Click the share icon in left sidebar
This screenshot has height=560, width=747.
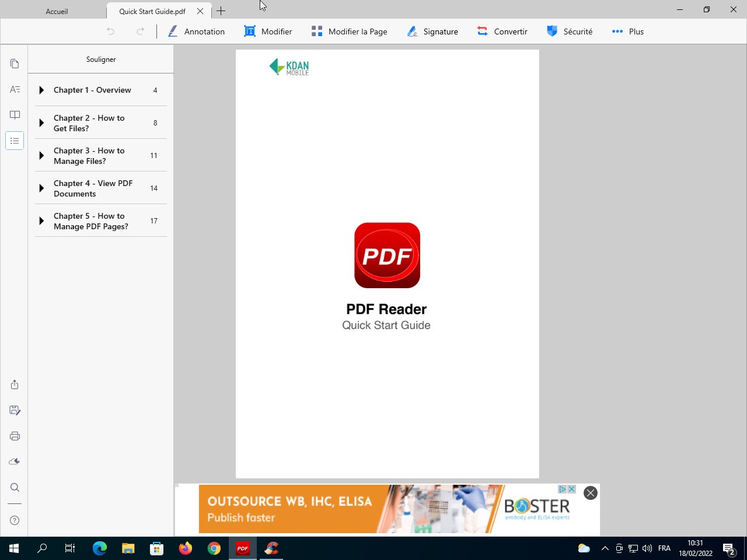(15, 384)
